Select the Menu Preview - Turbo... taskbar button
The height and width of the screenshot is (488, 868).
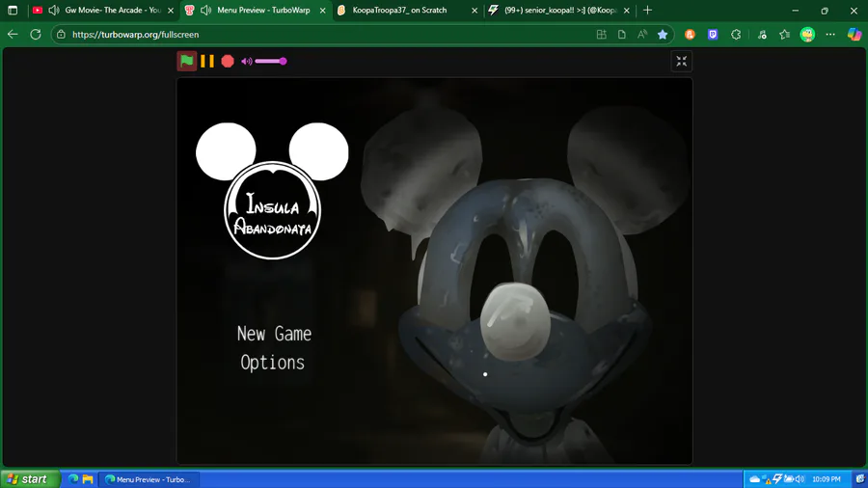coord(149,479)
